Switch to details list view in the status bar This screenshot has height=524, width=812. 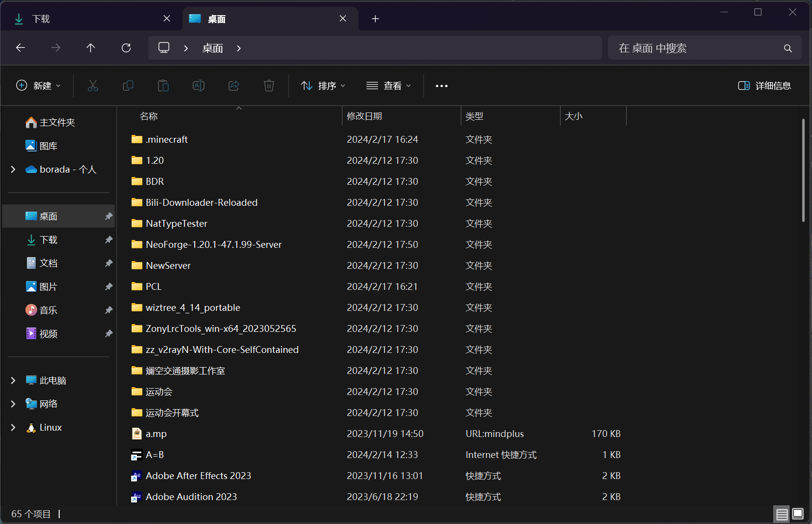click(782, 514)
